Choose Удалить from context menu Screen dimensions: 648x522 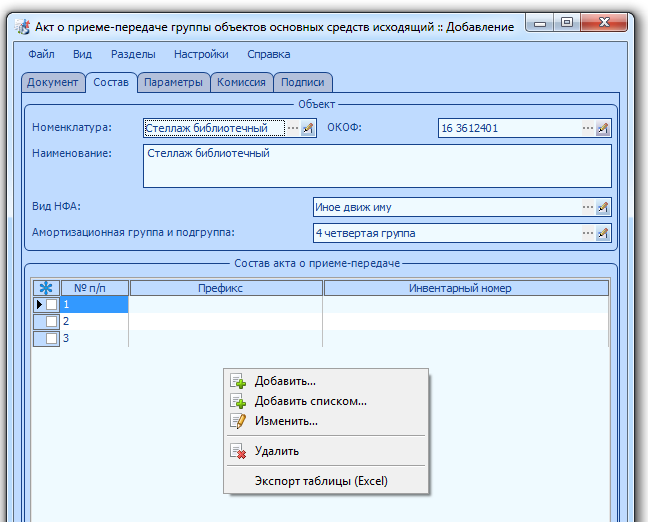[x=326, y=451]
